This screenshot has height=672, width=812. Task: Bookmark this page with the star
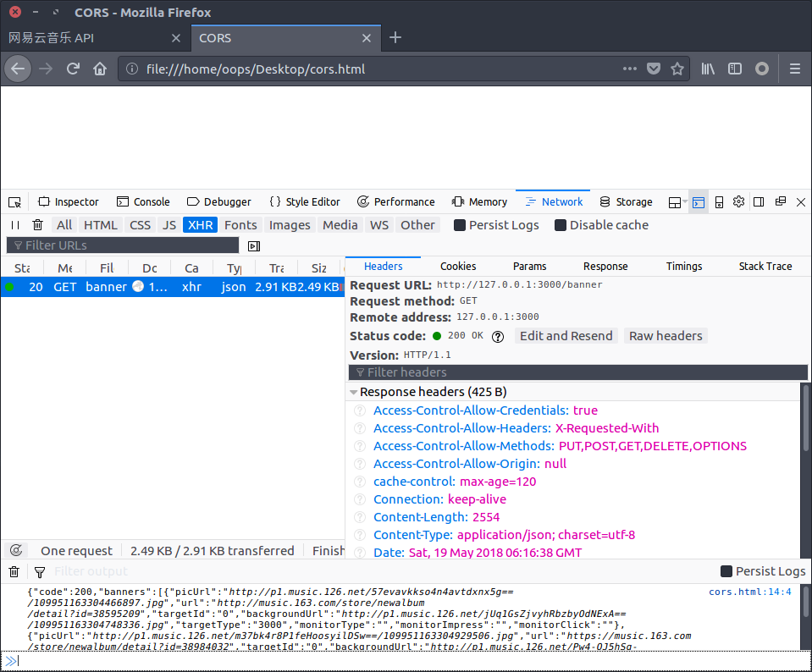click(x=677, y=69)
